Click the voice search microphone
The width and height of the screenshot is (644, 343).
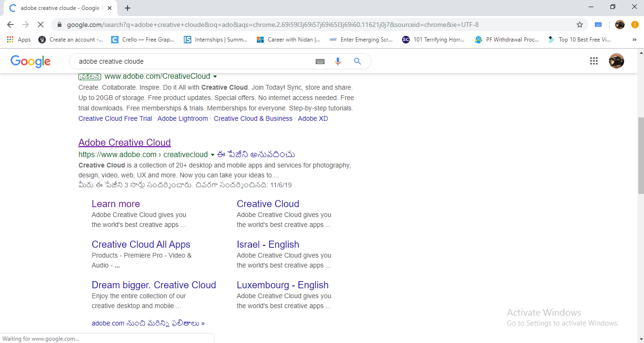pos(338,61)
